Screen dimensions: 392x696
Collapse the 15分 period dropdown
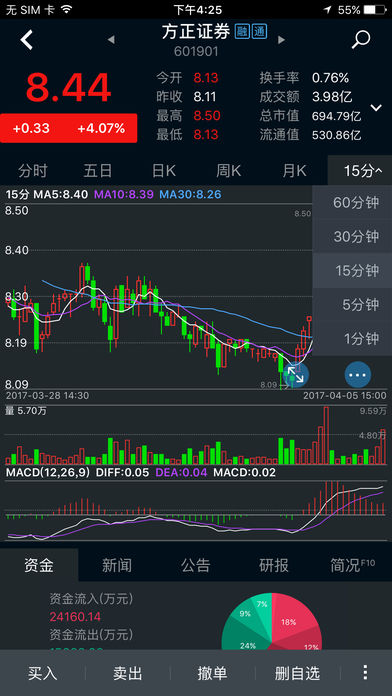(360, 171)
